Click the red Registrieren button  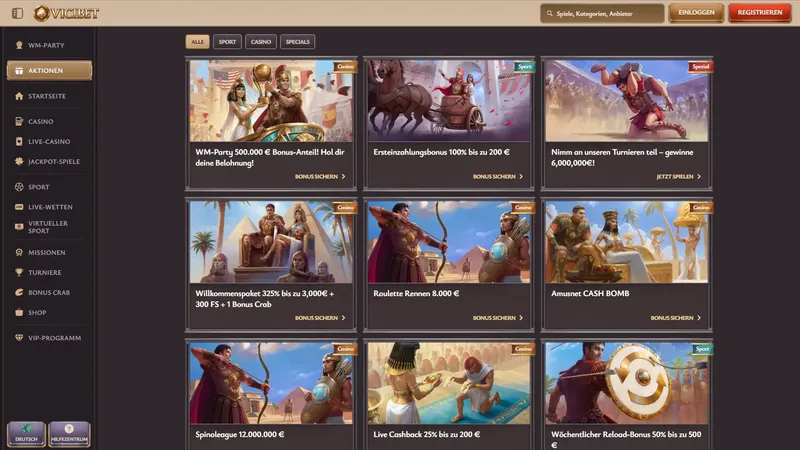pos(760,13)
